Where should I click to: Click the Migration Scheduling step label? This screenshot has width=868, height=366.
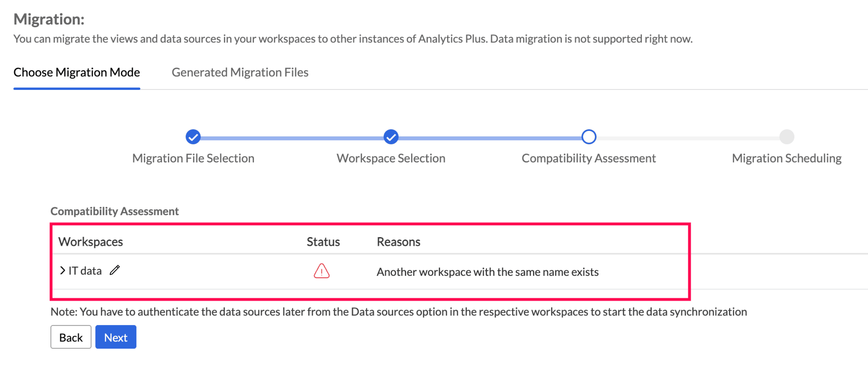[x=786, y=158]
